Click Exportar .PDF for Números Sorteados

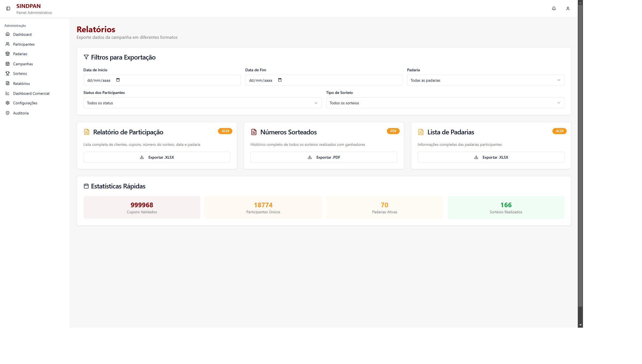324,157
